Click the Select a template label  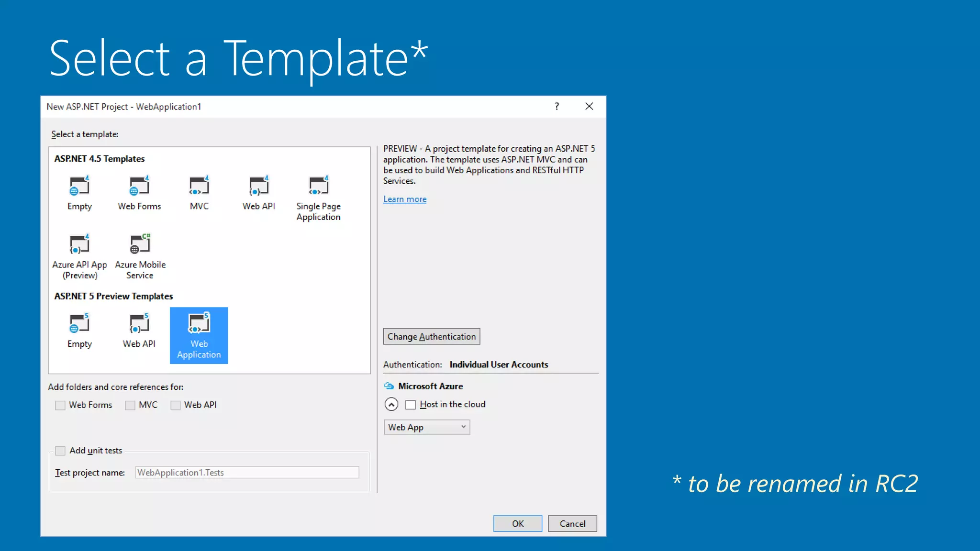click(85, 134)
